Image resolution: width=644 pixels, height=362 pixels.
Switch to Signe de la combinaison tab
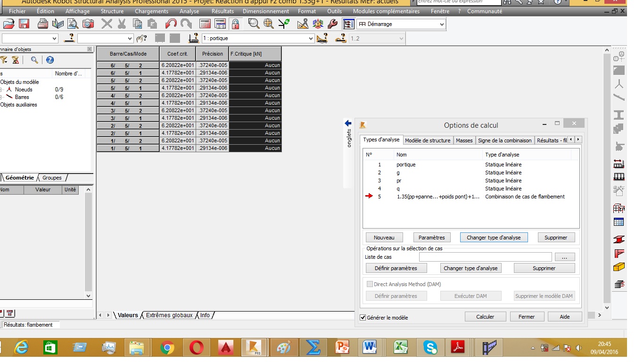(x=504, y=140)
